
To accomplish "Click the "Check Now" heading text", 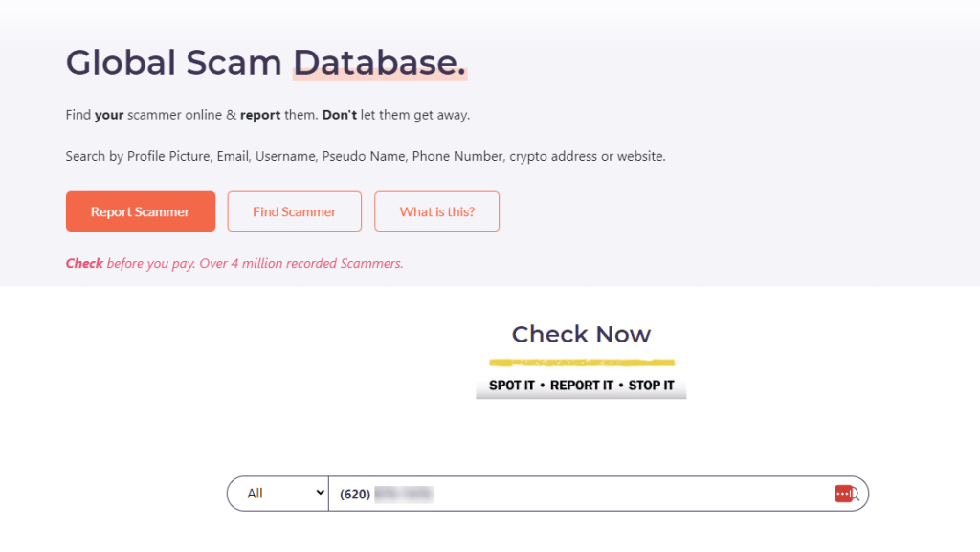I will coord(581,334).
